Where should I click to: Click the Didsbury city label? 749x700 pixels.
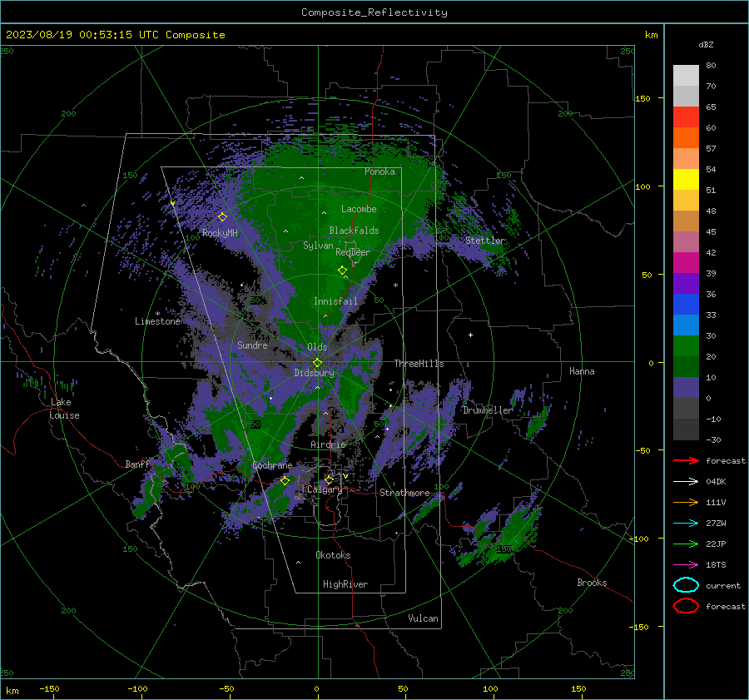pos(314,373)
